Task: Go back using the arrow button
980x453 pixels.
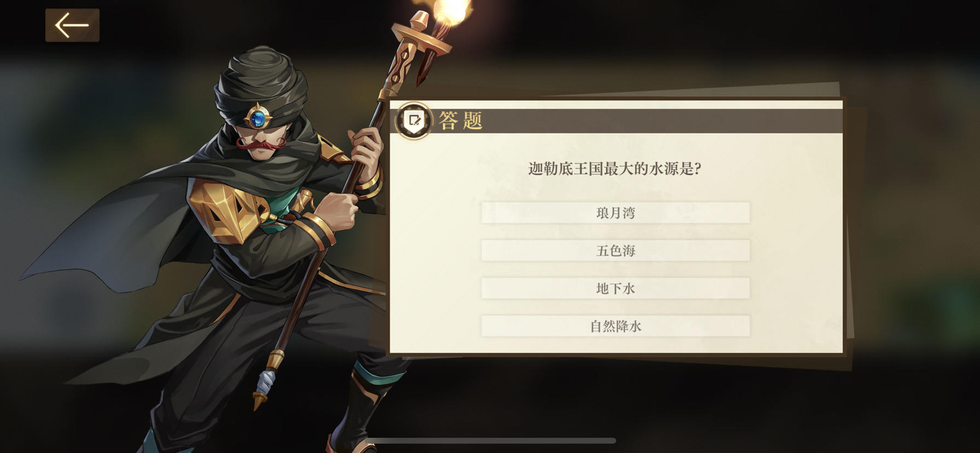Action: 72,25
